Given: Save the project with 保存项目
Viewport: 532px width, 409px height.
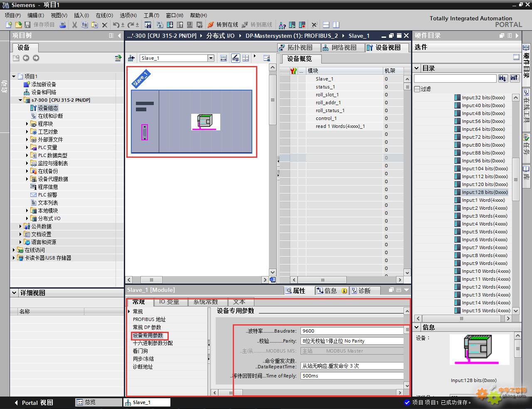Looking at the screenshot, I should 40,25.
